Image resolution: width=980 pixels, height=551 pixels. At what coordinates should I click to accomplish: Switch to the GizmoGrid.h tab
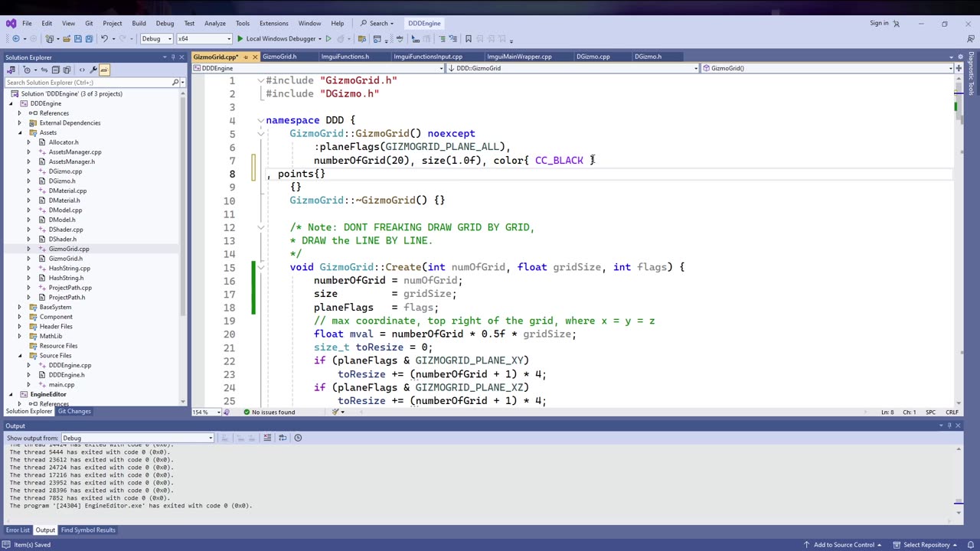279,57
